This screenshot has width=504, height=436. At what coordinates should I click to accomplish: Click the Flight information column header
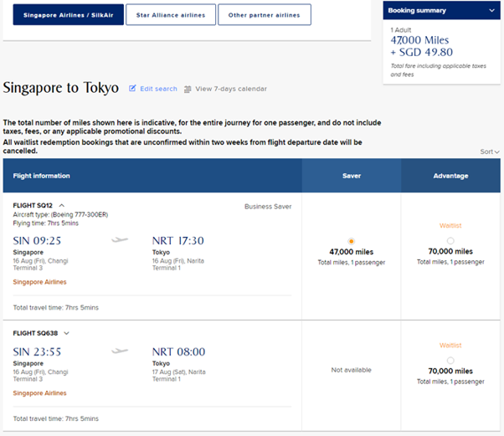[152, 176]
